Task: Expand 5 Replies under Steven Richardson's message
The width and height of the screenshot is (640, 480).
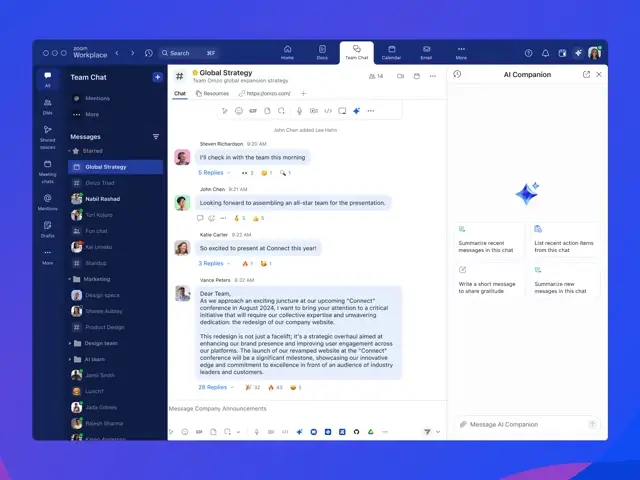Action: (214, 173)
